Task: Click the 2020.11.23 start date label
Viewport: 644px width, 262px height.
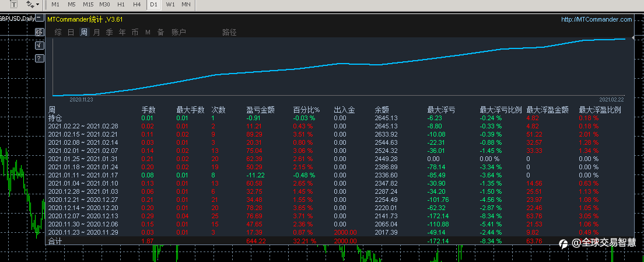Action: coord(81,99)
